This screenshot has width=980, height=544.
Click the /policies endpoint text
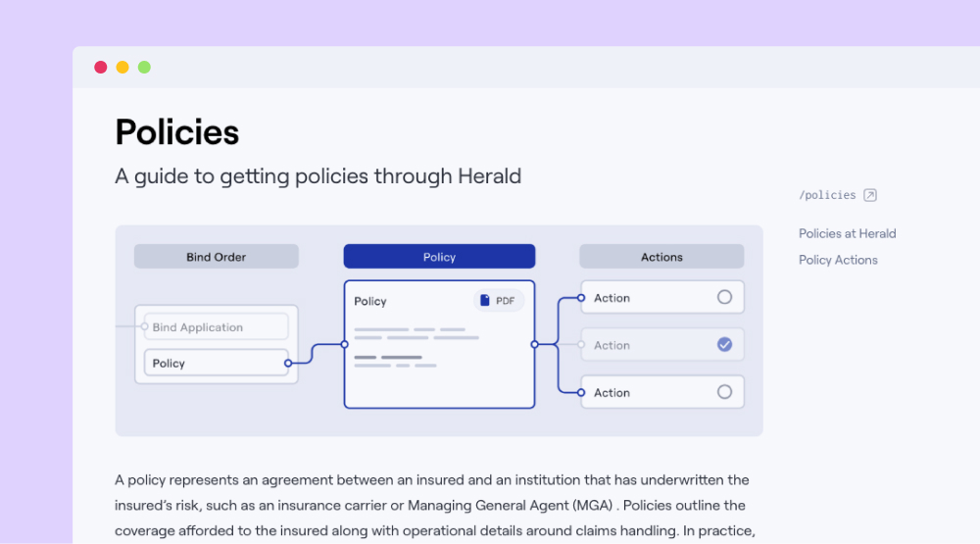(827, 195)
